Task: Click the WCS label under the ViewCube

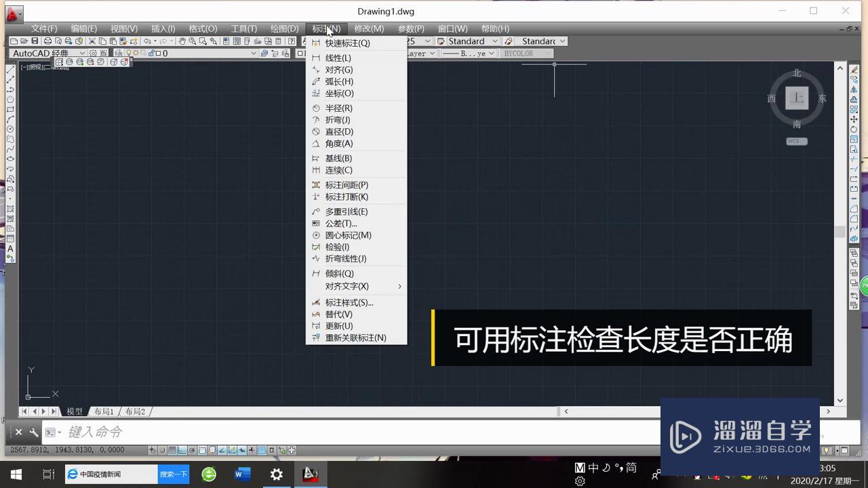Action: click(x=797, y=141)
